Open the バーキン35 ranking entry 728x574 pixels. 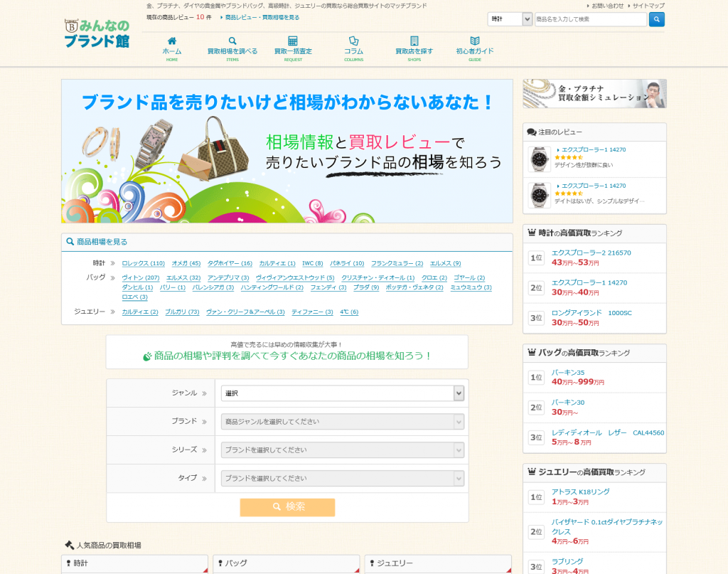567,373
